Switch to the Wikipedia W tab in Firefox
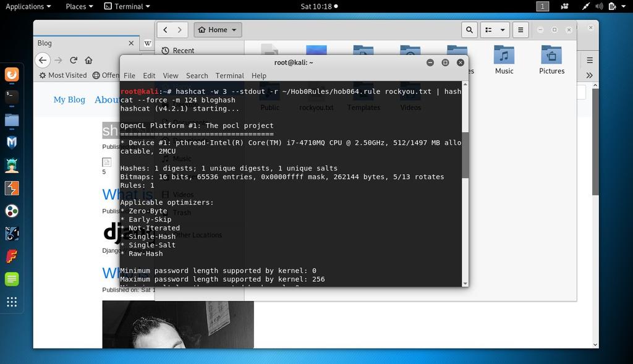The height and width of the screenshot is (364, 633). 148,43
